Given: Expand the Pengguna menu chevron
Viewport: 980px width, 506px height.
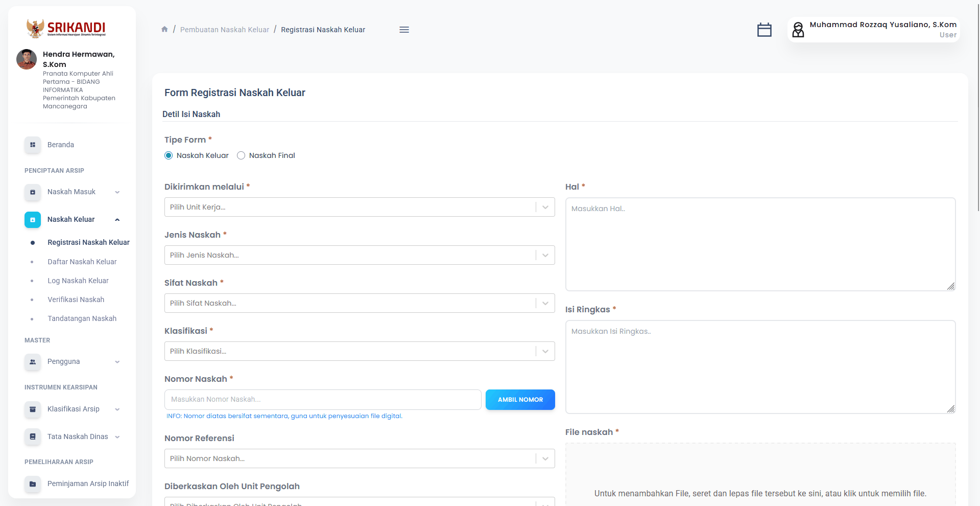Looking at the screenshot, I should pyautogui.click(x=117, y=362).
